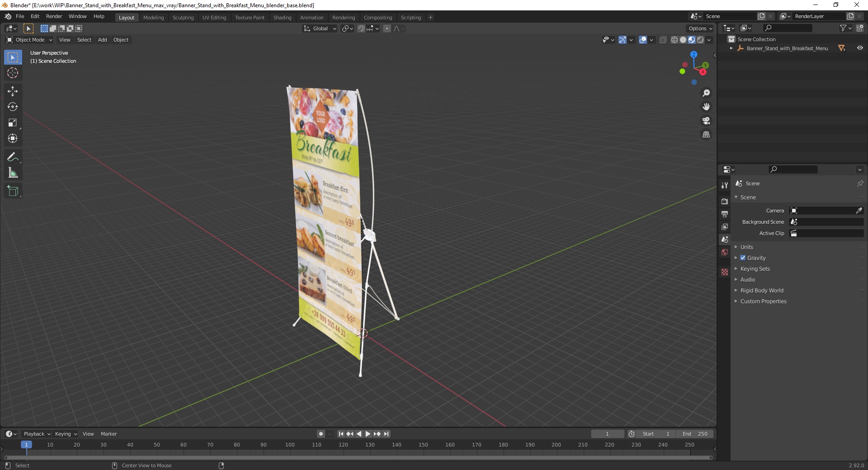Open the Global orientation dropdown

[320, 28]
